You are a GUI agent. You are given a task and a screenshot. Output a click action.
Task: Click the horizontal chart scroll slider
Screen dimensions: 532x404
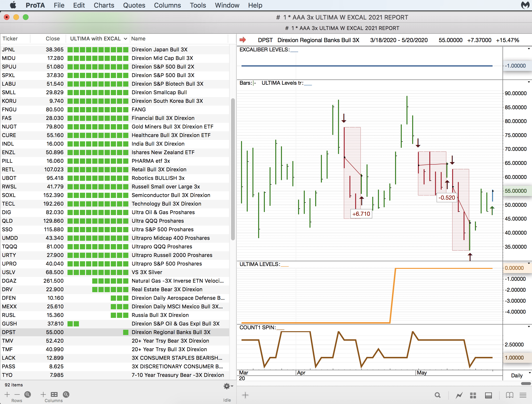tap(526, 383)
